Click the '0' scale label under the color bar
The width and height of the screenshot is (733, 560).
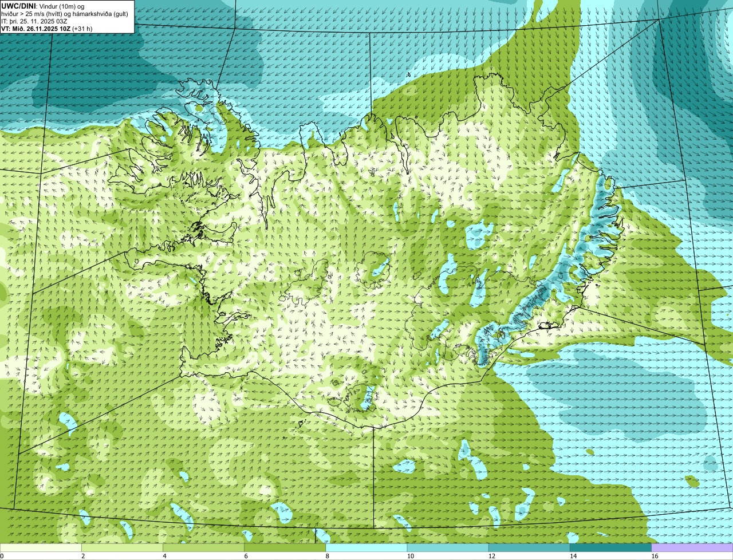(x=2, y=556)
